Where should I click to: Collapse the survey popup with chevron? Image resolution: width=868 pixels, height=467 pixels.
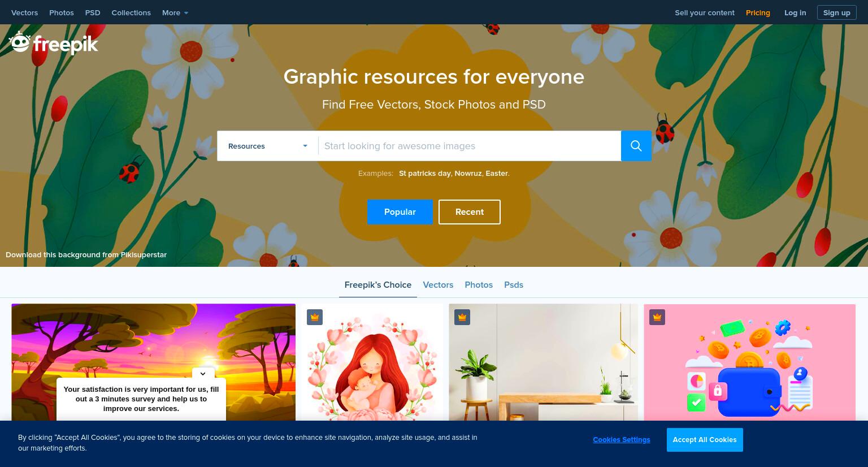203,374
